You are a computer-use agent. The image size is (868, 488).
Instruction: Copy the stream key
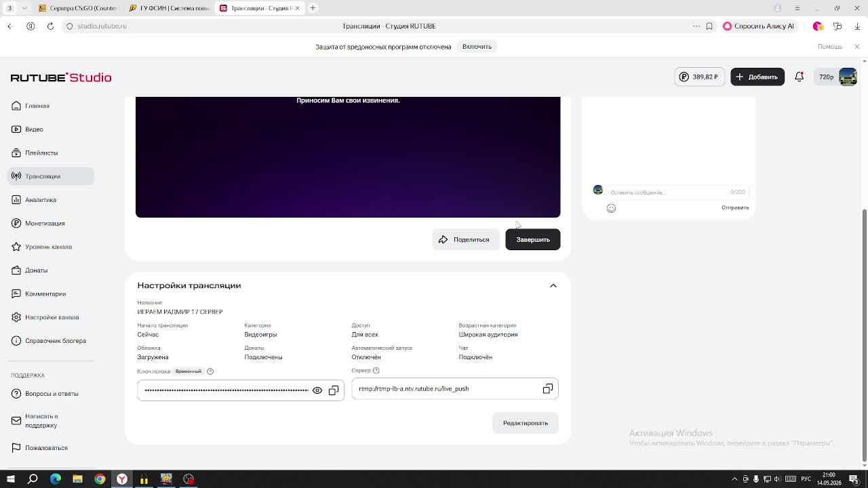click(334, 390)
